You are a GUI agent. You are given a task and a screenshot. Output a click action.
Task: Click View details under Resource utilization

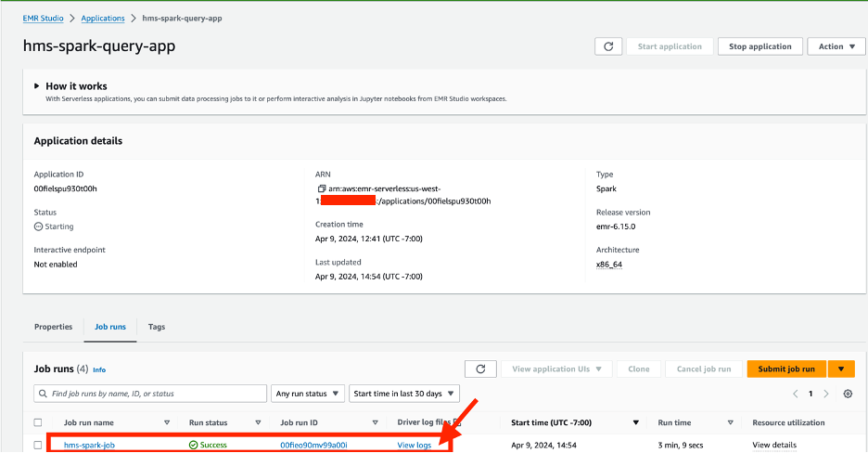pyautogui.click(x=774, y=446)
